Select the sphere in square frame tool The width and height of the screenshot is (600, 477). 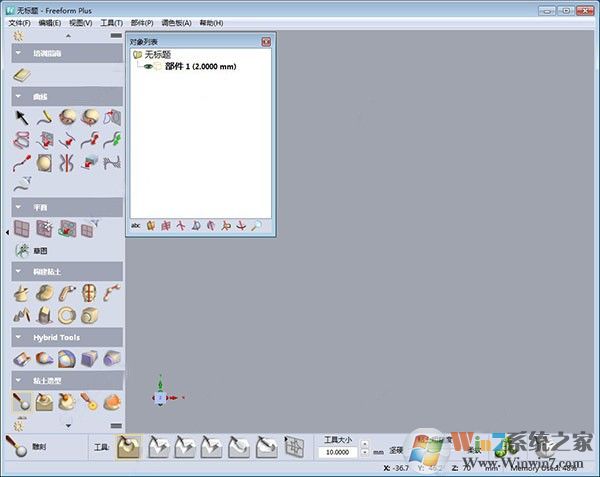click(44, 162)
